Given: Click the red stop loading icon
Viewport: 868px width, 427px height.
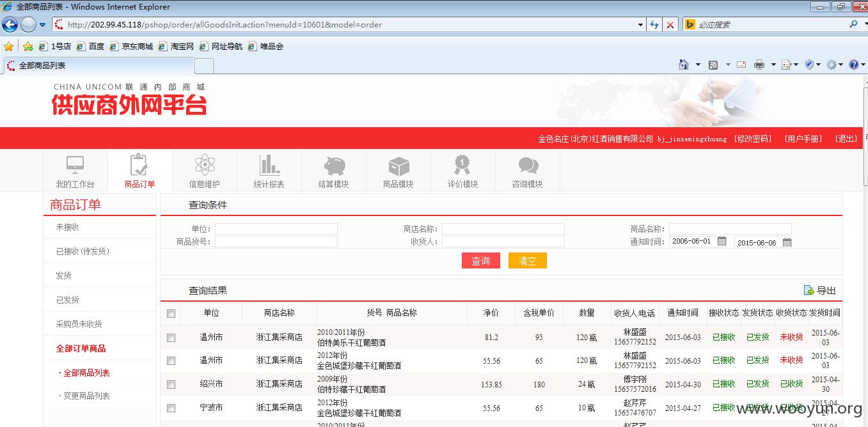Looking at the screenshot, I should pos(670,25).
